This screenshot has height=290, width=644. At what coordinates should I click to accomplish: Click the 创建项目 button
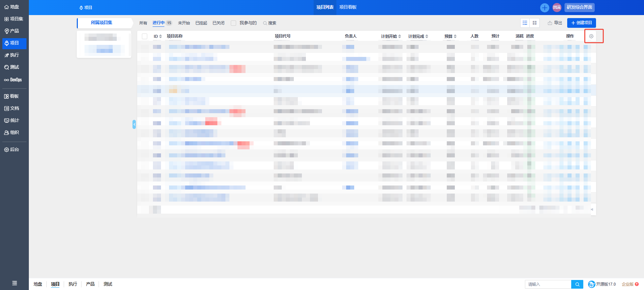pyautogui.click(x=582, y=23)
